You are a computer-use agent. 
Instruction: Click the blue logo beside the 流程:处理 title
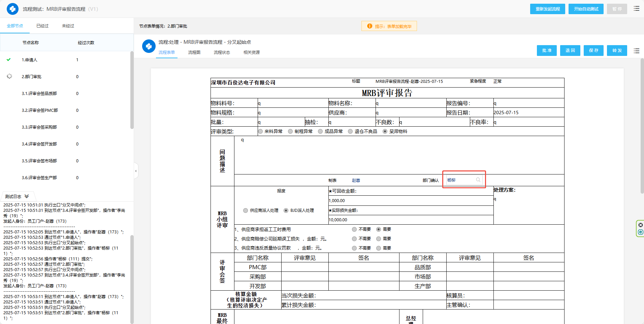point(149,46)
